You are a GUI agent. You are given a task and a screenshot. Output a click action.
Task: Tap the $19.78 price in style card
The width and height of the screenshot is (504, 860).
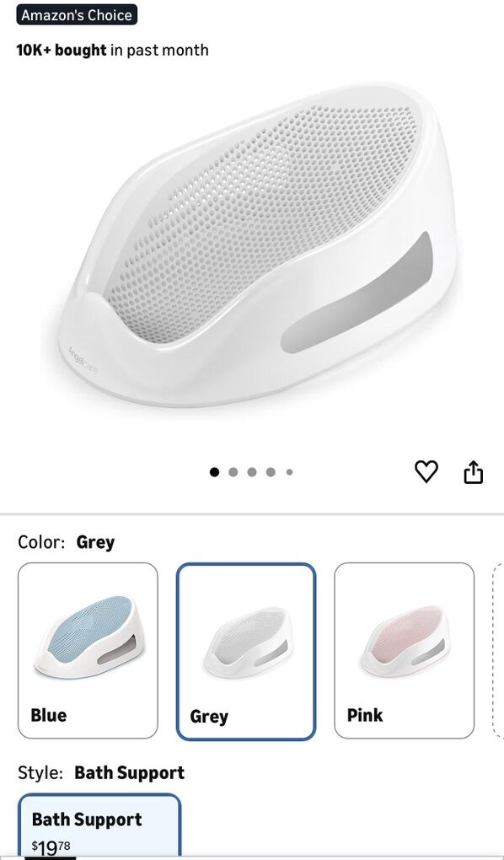(51, 847)
